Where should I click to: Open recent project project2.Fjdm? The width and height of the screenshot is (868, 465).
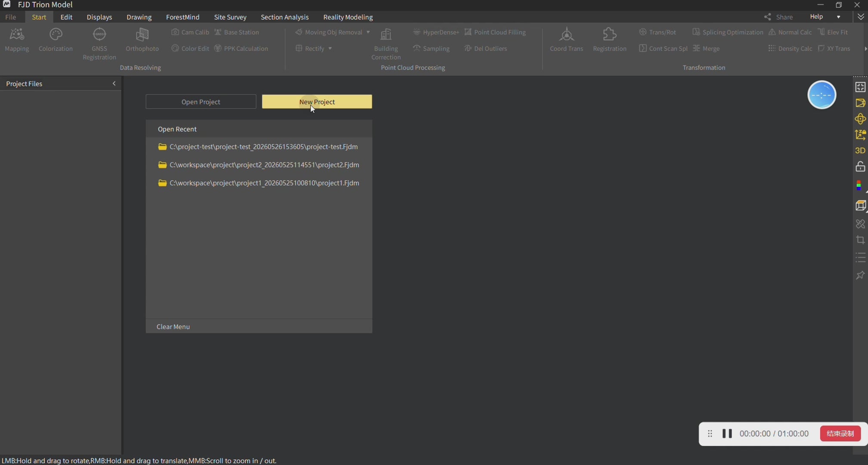(259, 165)
